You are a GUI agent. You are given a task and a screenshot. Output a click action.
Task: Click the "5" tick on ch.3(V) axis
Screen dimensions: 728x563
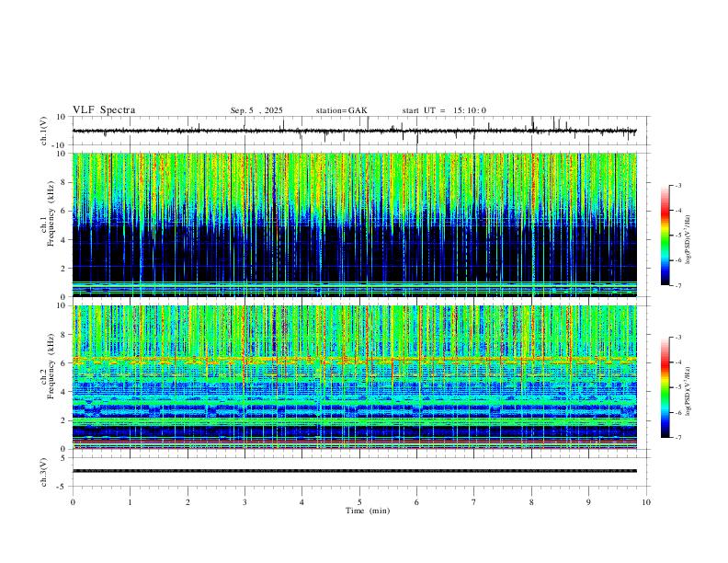tap(64, 458)
